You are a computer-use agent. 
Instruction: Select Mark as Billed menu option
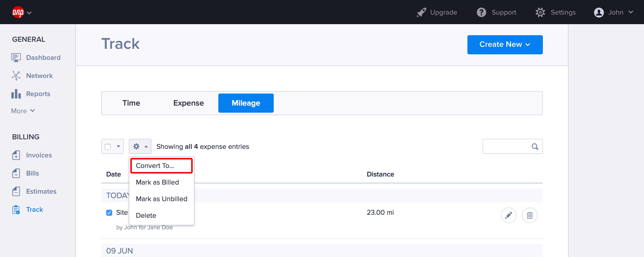[x=157, y=182]
